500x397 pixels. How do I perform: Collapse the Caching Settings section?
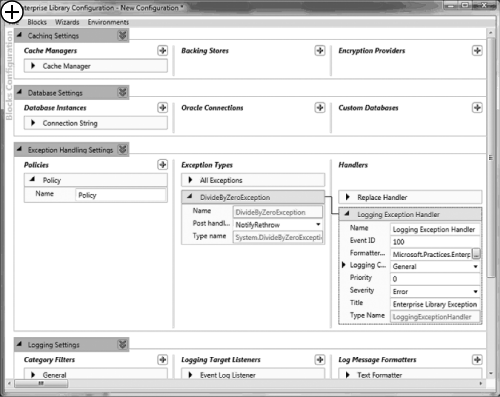click(19, 35)
